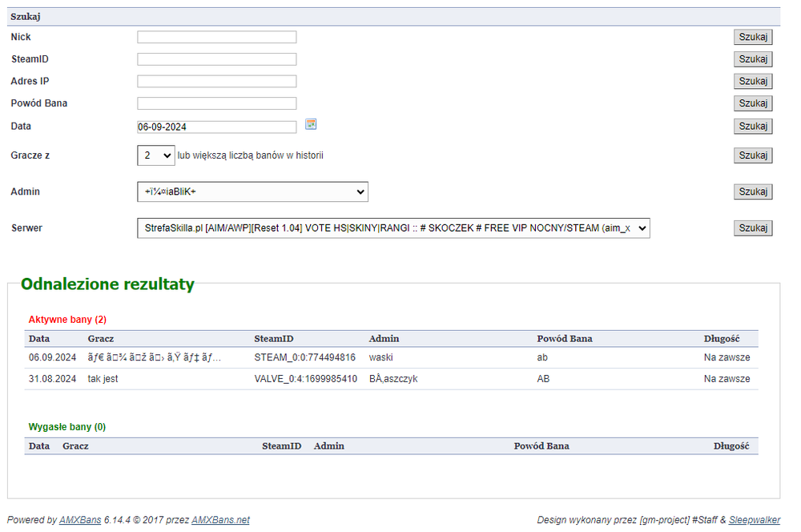Click Szukaj button in the SteamID row

pos(753,59)
